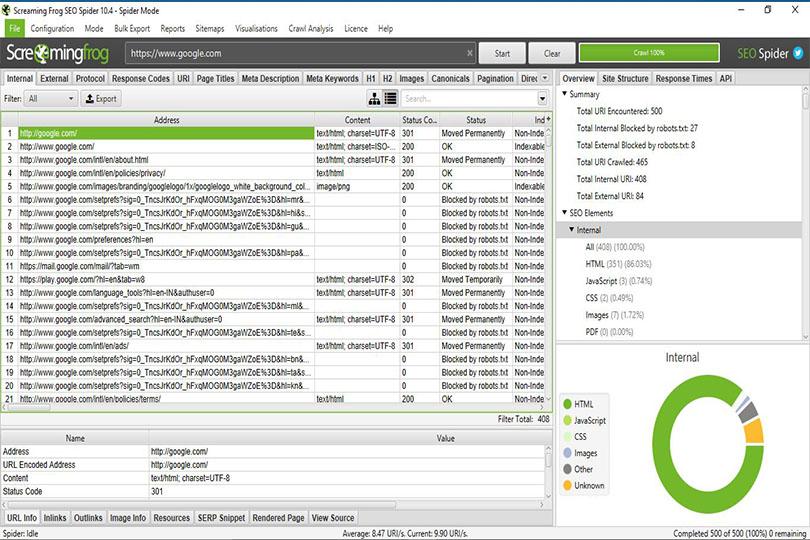Screen dimensions: 810x540
Task: Collapse the Internal tree node
Action: click(572, 229)
